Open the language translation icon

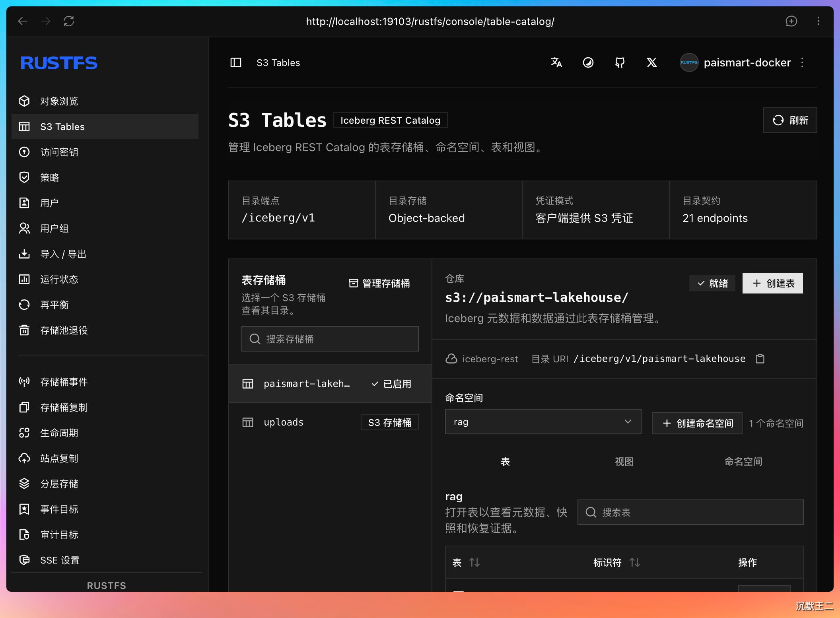pos(556,62)
